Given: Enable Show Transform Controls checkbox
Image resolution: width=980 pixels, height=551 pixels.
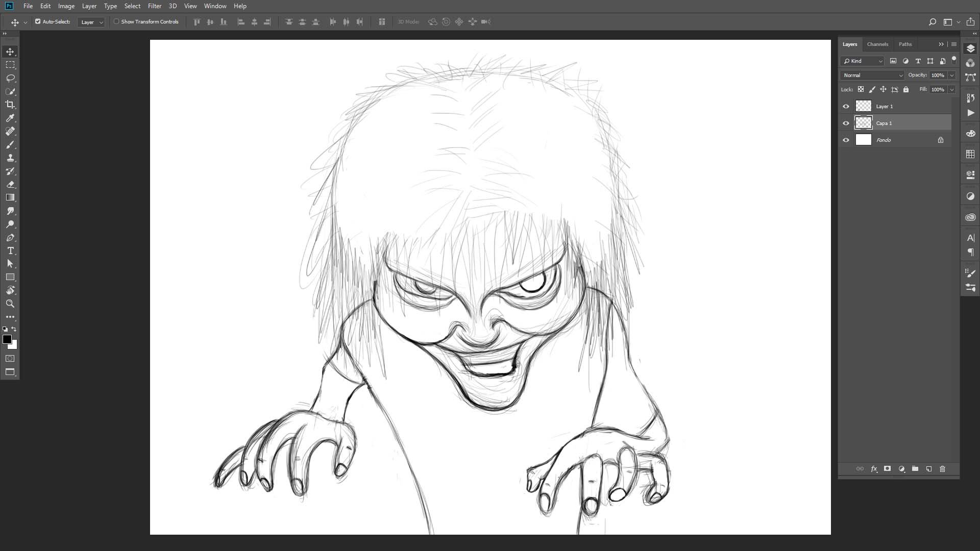Looking at the screenshot, I should coord(116,21).
